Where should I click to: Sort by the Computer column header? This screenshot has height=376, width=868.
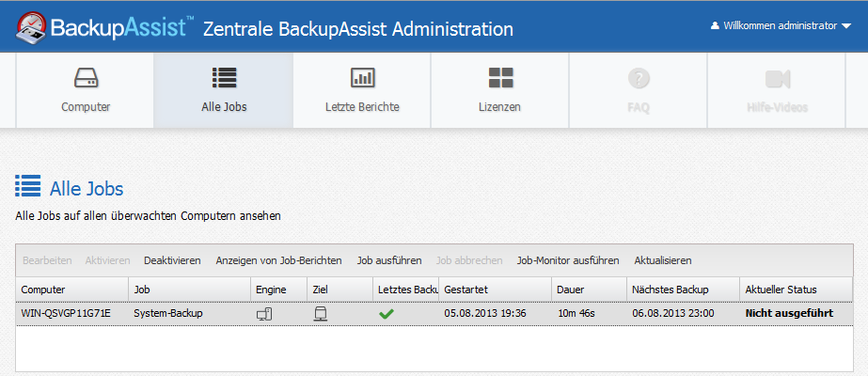point(44,290)
